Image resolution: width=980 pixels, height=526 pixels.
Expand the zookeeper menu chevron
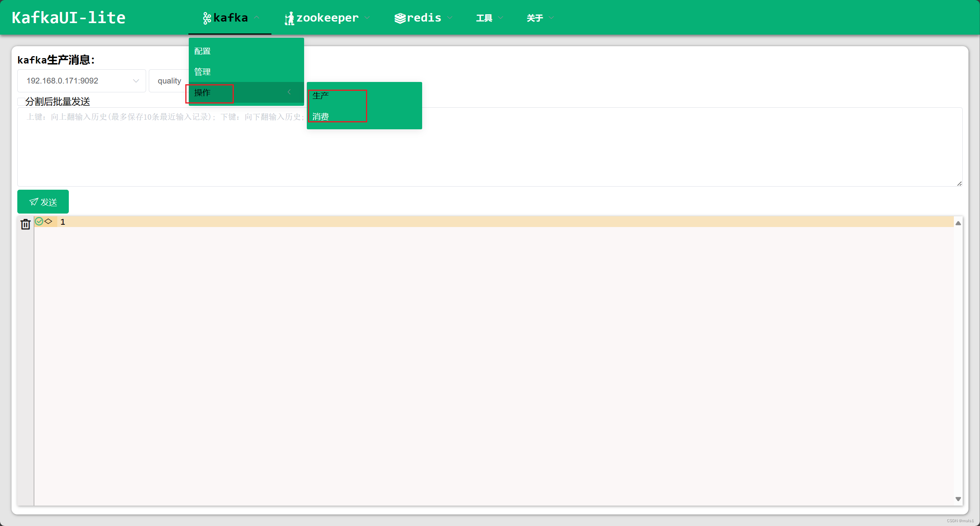367,18
